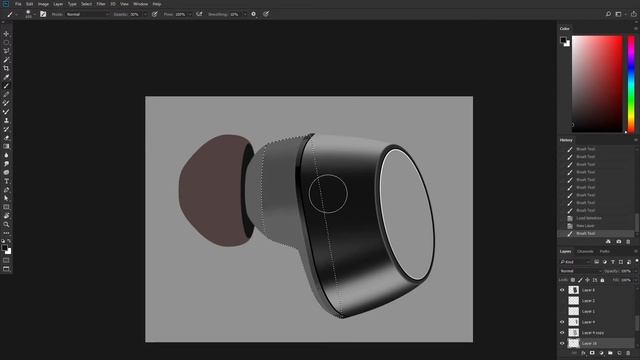The height and width of the screenshot is (360, 640).
Task: Hide Layer 6 with its eye icon
Action: click(562, 290)
